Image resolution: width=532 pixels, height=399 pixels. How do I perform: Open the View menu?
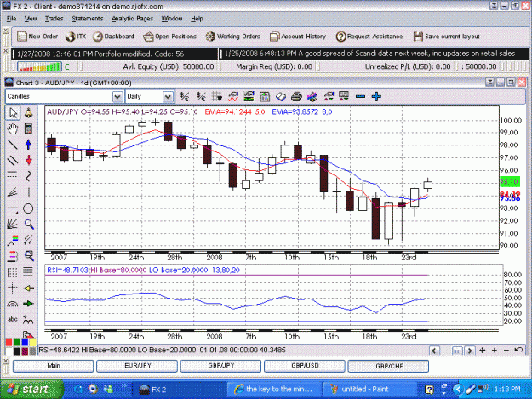(31, 19)
